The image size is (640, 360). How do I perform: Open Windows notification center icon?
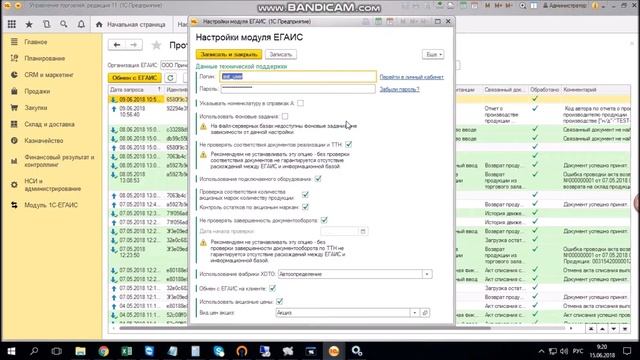tap(627, 351)
